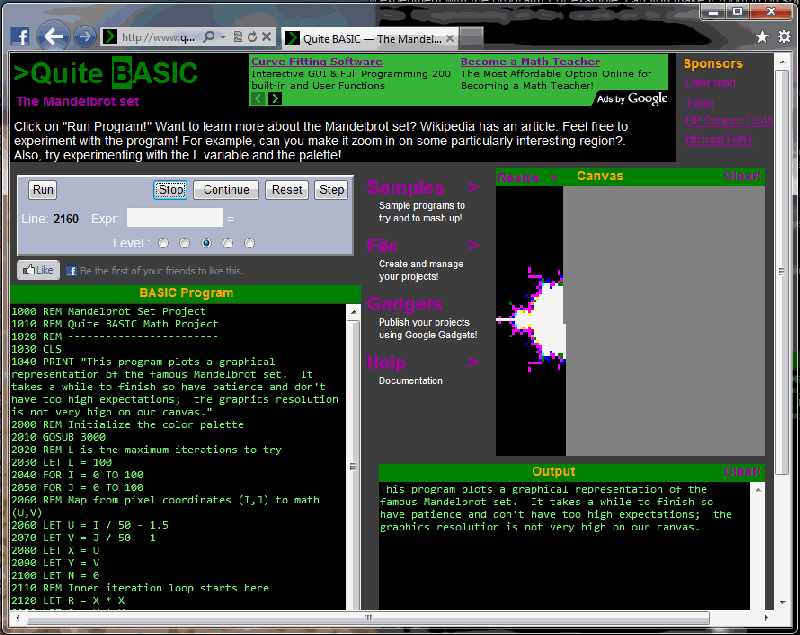Open the address bar dropdown arrow
This screenshot has height=635, width=800.
click(223, 37)
